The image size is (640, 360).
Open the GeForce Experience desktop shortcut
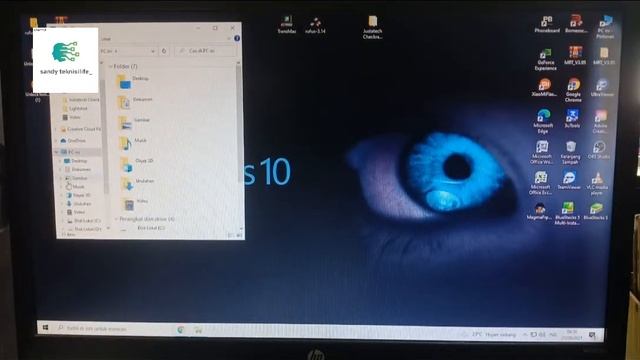[x=545, y=60]
